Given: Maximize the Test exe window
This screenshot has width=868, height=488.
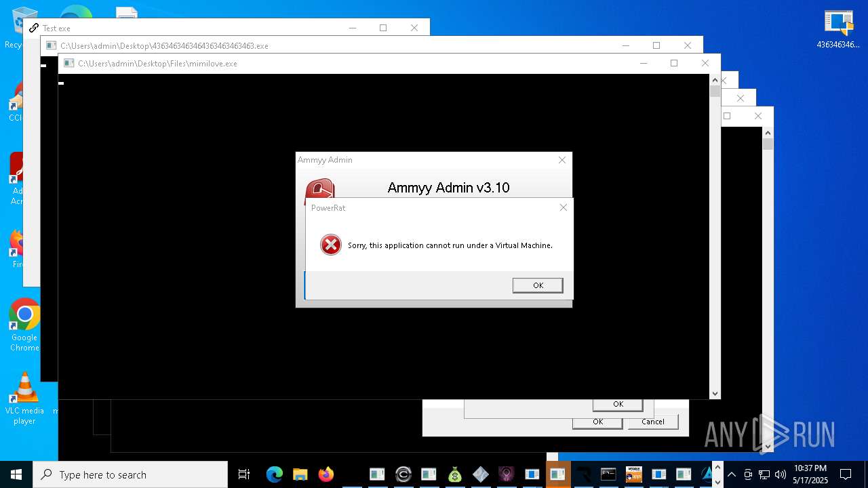Looking at the screenshot, I should [383, 28].
